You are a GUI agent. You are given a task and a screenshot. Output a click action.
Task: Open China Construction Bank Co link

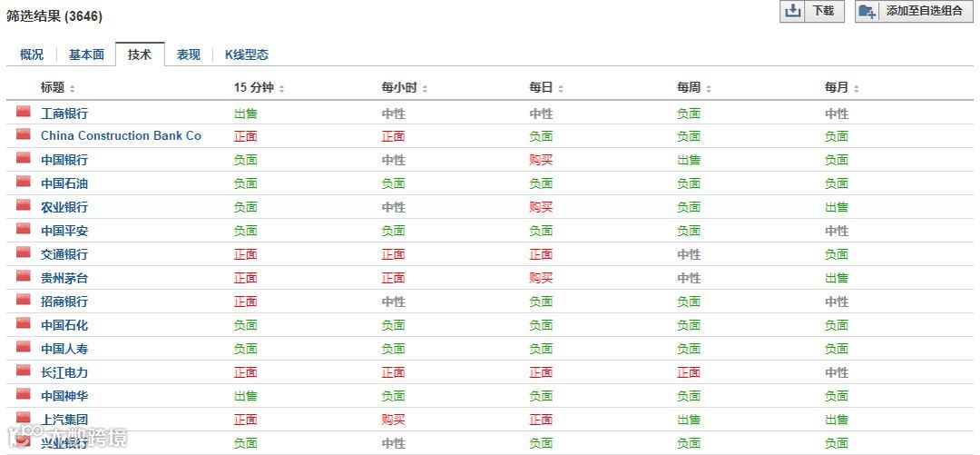[122, 136]
